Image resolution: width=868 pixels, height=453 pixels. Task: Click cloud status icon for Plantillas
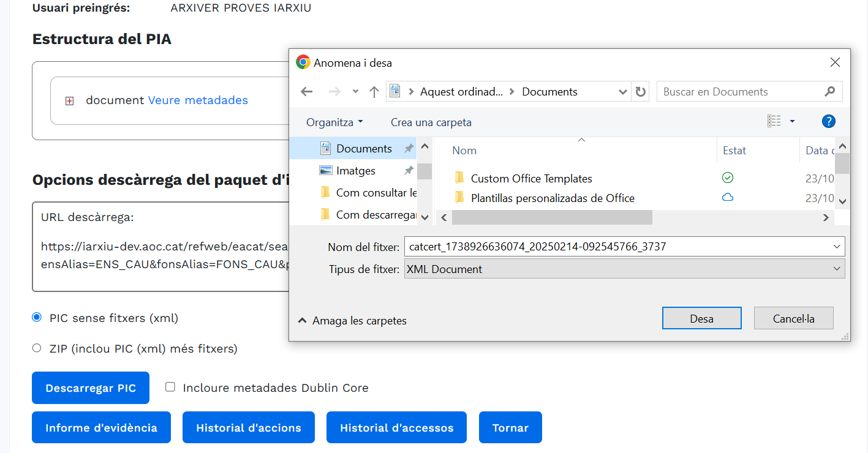click(x=728, y=197)
